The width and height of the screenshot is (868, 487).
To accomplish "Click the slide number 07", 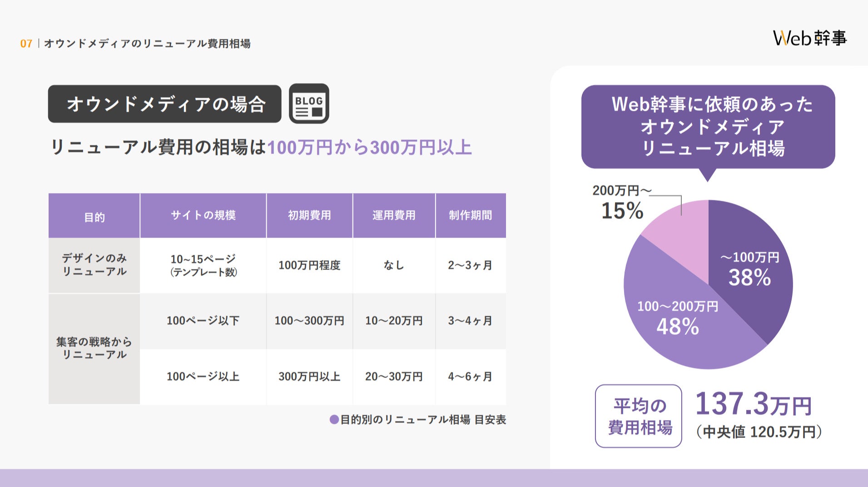I will coord(26,44).
